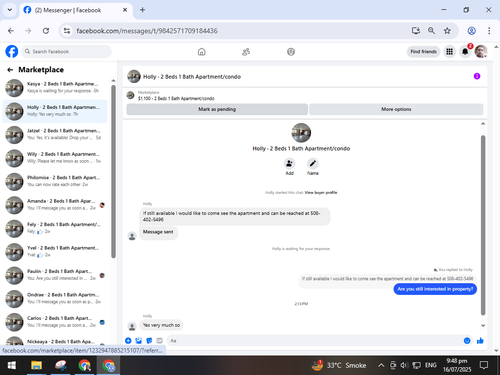
Task: Click the address bar URL
Action: point(147,31)
